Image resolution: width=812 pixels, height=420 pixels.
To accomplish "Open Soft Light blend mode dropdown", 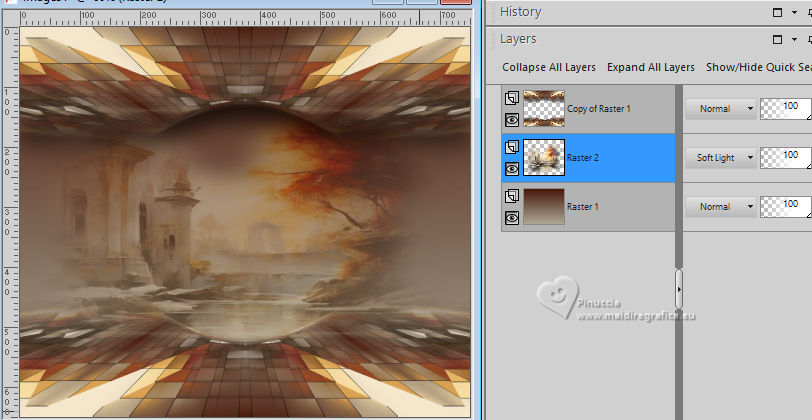I will click(x=721, y=157).
